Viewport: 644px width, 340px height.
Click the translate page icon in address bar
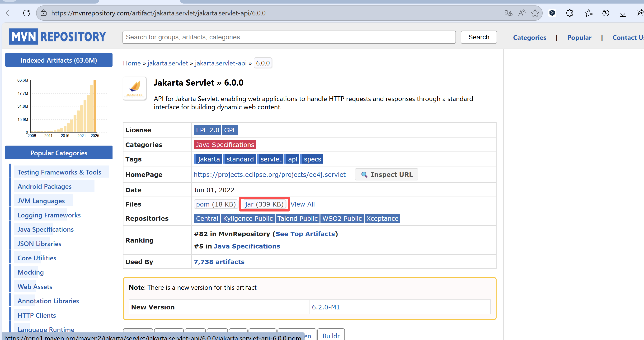[508, 13]
